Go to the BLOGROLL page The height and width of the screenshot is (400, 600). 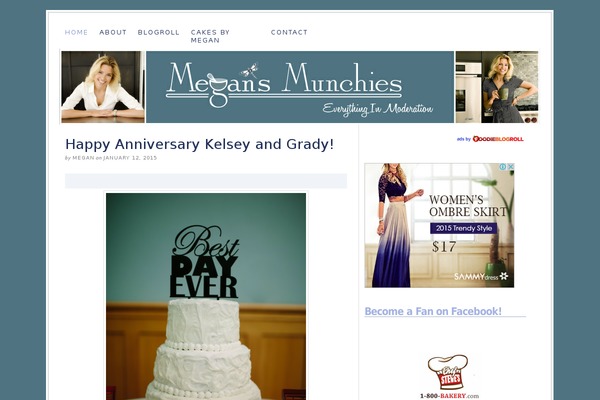158,32
